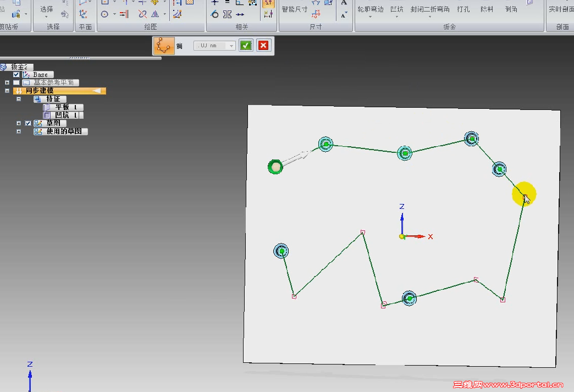This screenshot has width=574, height=392.
Task: Select the mirror tool icon
Action: point(155,14)
